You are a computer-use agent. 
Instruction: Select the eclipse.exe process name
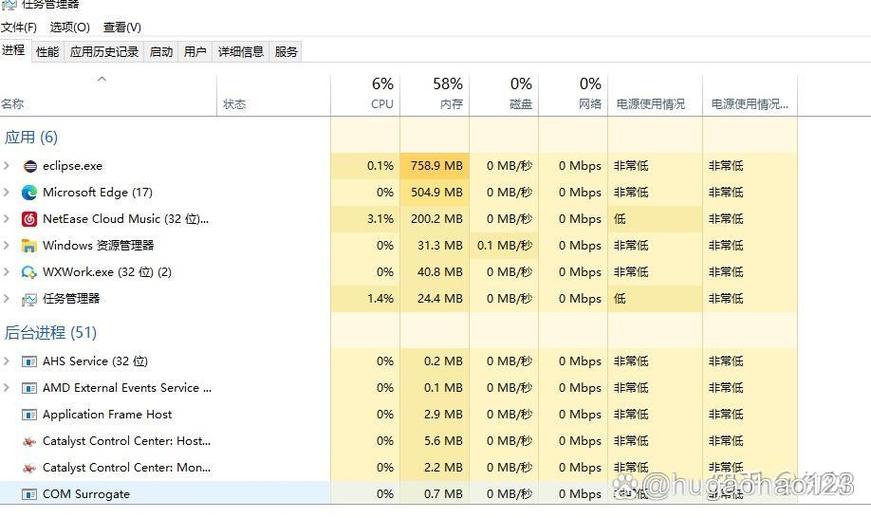tap(72, 165)
